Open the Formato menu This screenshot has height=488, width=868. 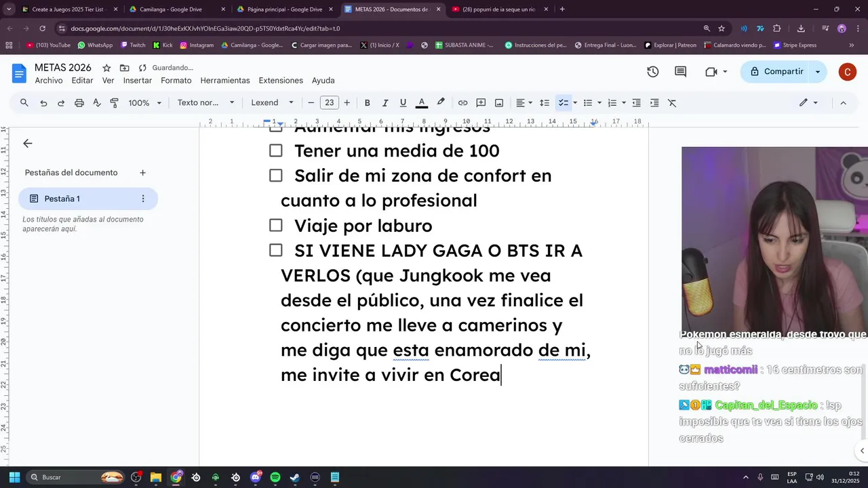pos(176,81)
